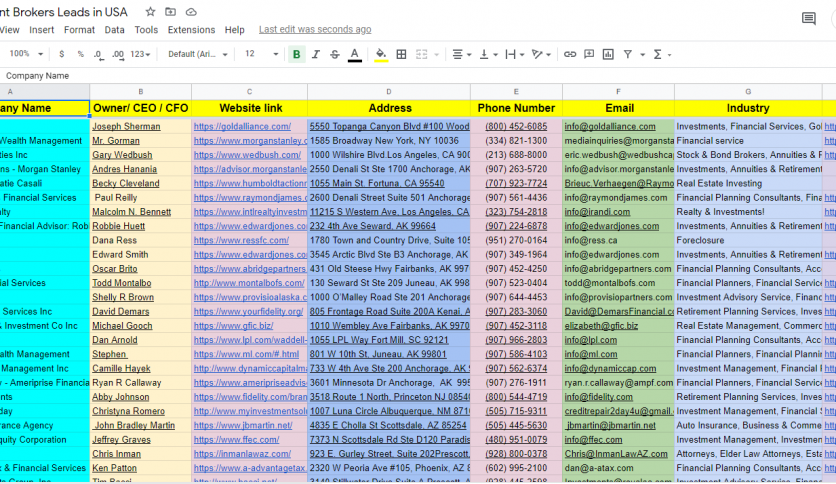Viewport: 836px width, 484px height.
Task: Toggle bold formatting
Action: coord(296,54)
